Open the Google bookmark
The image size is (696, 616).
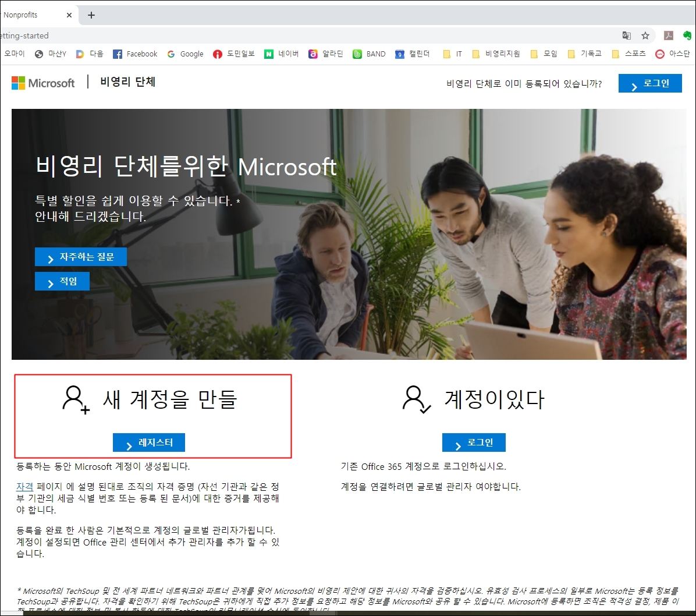185,54
